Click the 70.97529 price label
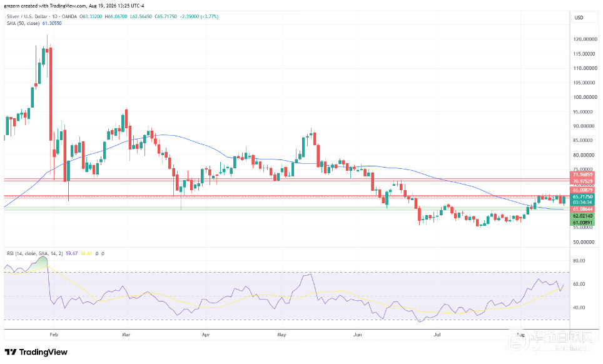The image size is (603, 364). point(582,181)
